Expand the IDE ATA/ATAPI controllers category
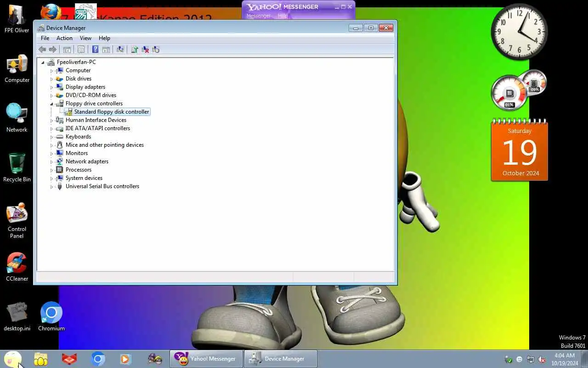The image size is (588, 368). tap(52, 129)
